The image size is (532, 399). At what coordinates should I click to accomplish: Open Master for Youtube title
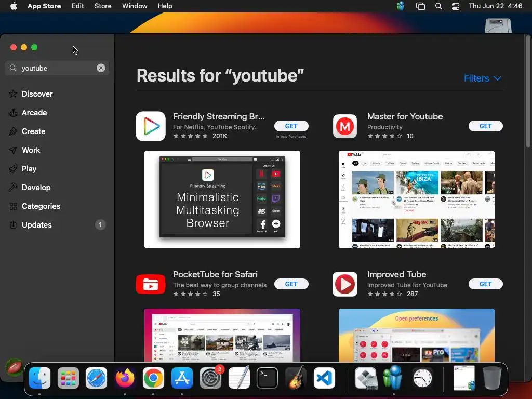(405, 116)
